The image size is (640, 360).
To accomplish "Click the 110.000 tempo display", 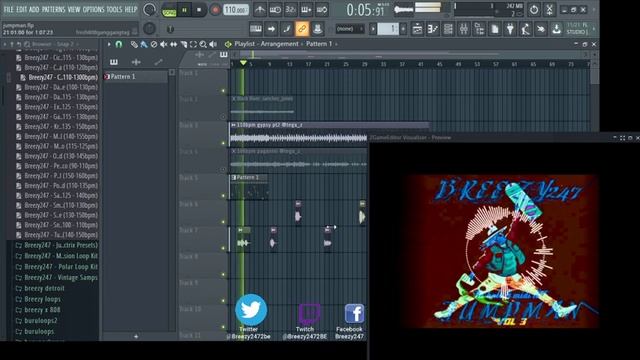I will tap(236, 10).
